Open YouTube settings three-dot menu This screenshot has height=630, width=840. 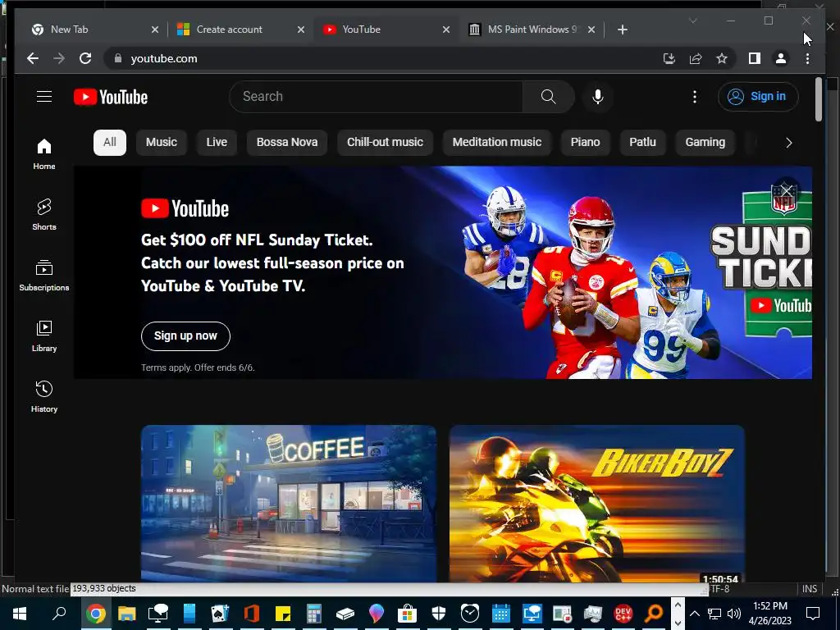(x=694, y=97)
